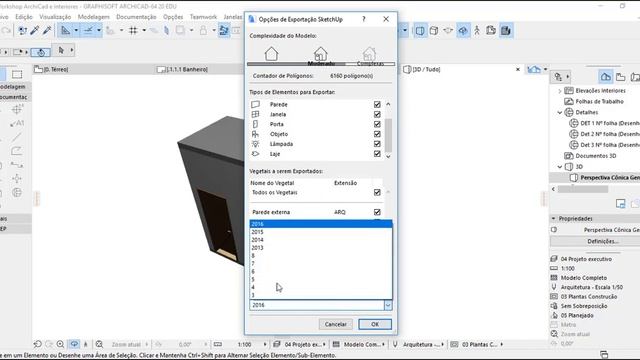640x360 pixels.
Task: Click the grid snap hash icon
Action: pyautogui.click(x=133, y=30)
